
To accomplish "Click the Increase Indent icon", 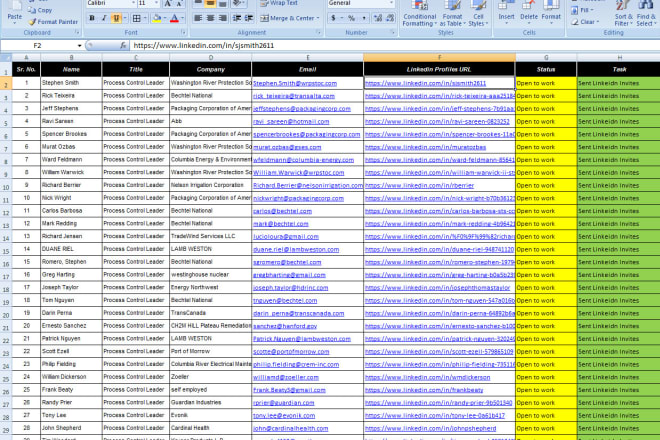I will click(249, 18).
